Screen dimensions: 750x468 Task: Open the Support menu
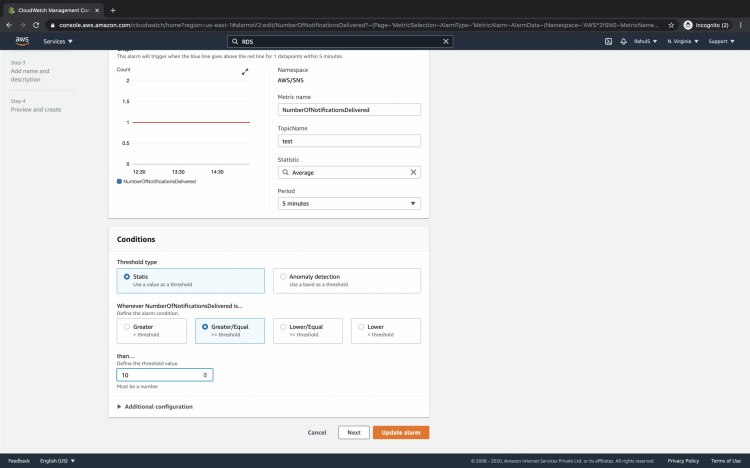722,41
